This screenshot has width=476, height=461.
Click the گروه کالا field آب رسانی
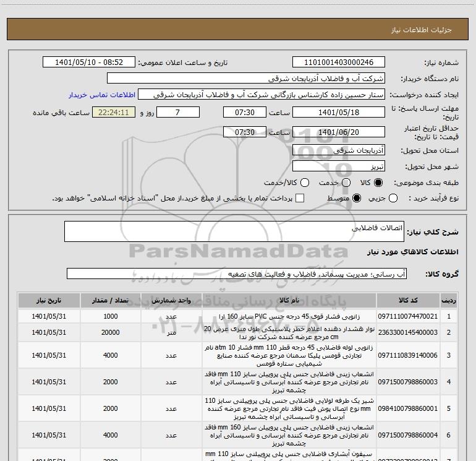point(237,274)
